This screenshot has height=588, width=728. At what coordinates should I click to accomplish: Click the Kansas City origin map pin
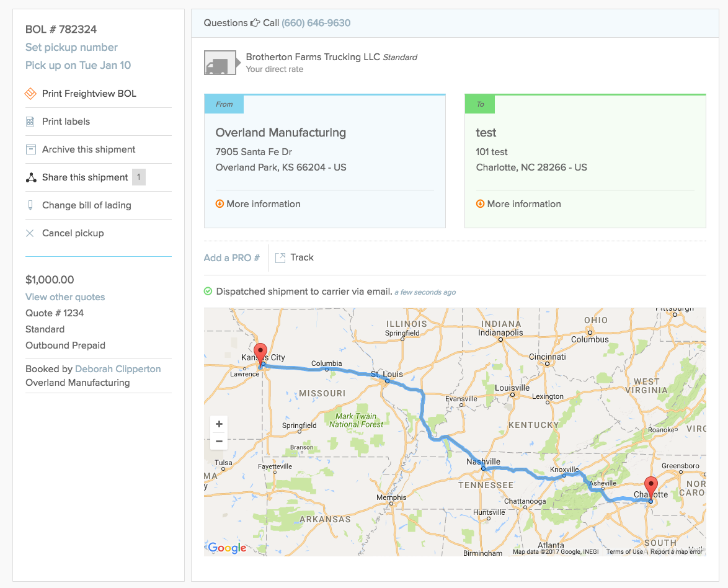click(260, 355)
